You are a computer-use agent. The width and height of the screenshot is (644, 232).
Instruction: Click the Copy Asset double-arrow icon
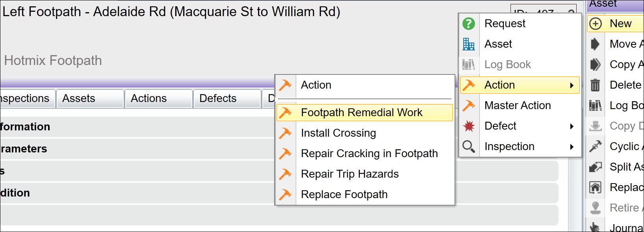point(595,65)
